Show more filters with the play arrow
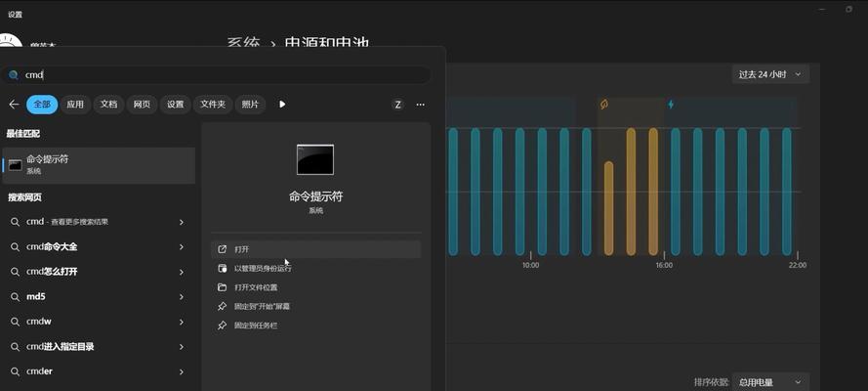This screenshot has width=868, height=391. tap(282, 105)
